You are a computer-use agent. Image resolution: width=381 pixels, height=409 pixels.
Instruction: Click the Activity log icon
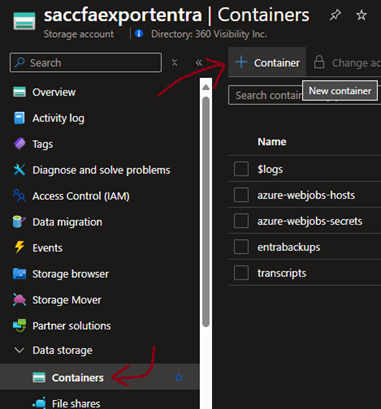click(19, 118)
